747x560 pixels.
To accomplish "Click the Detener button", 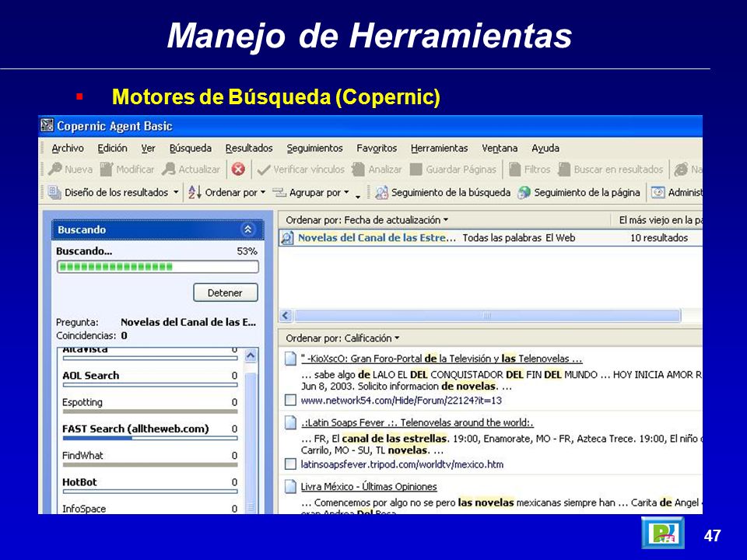I will pos(226,292).
